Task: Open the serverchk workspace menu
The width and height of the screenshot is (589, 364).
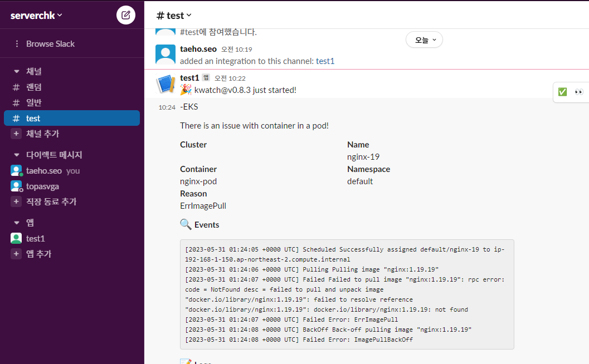Action: coord(36,16)
